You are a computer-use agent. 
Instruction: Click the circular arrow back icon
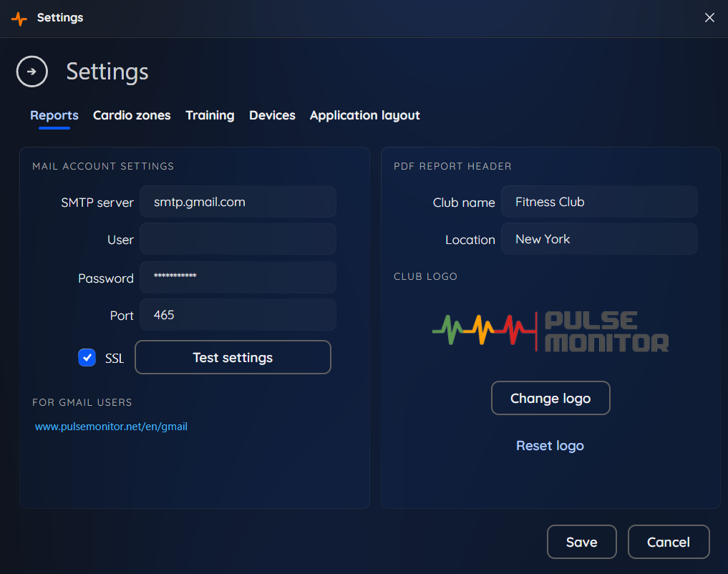coord(32,72)
